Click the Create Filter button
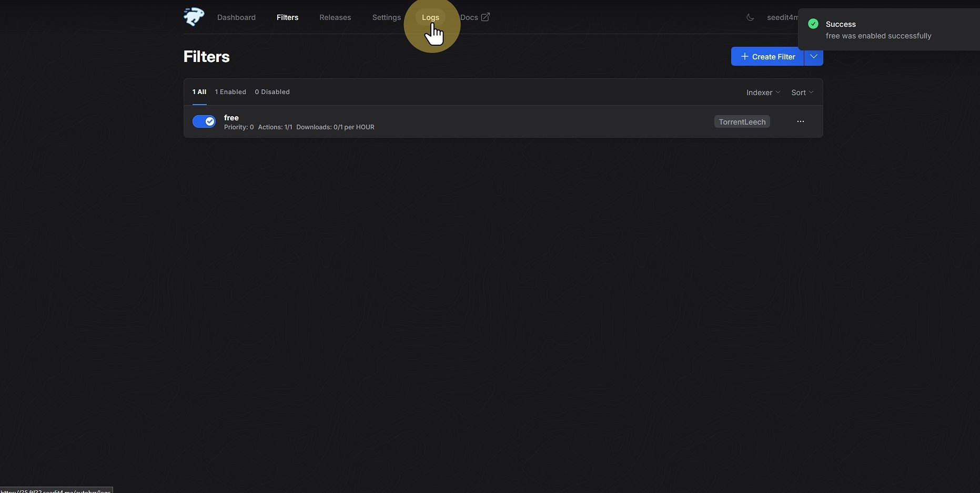Viewport: 980px width, 493px height. (767, 56)
